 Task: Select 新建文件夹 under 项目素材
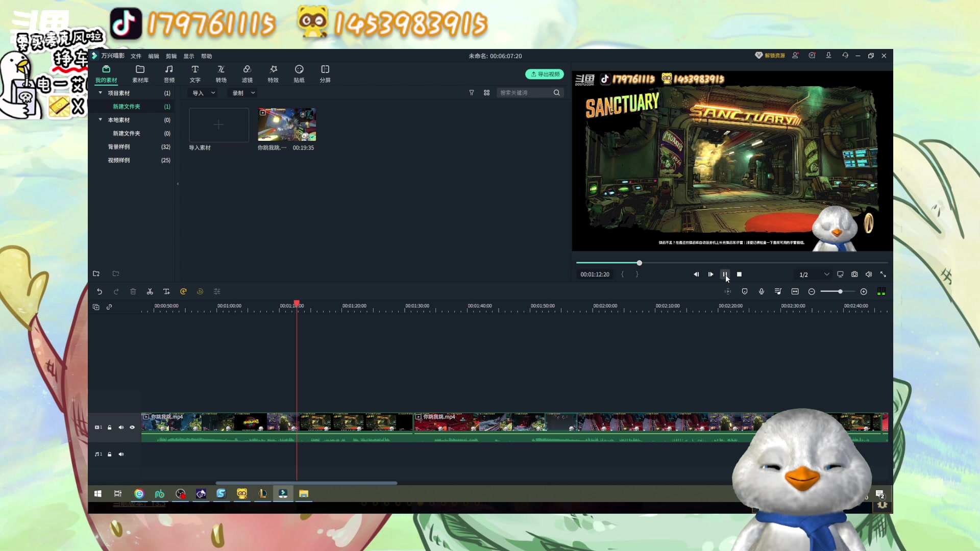pyautogui.click(x=126, y=107)
